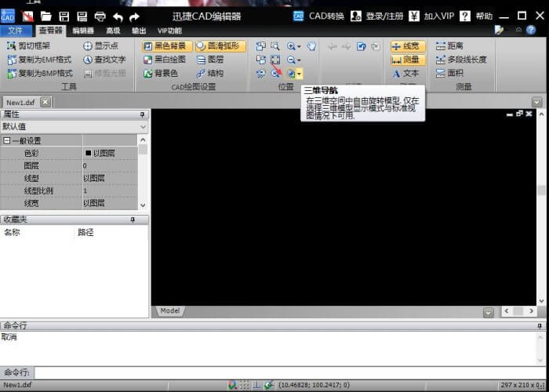Toggle the snap icon in status bar
549x392 pixels.
click(x=232, y=386)
